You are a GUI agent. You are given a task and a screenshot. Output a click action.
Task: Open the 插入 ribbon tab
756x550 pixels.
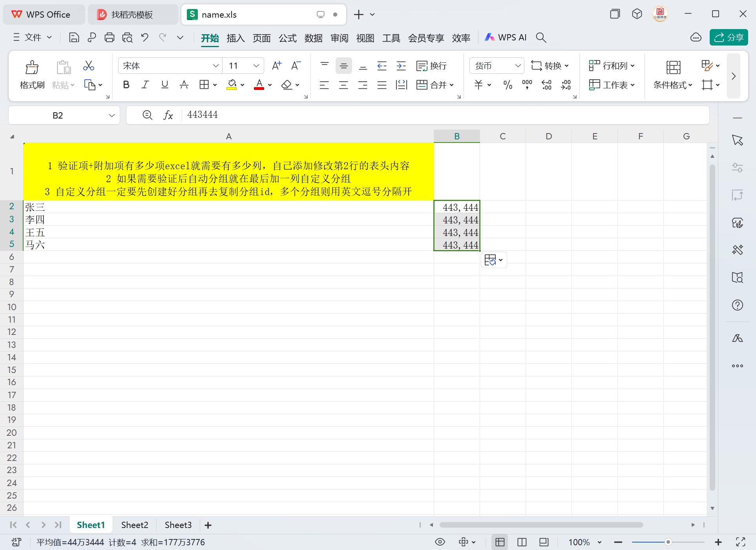pos(236,38)
